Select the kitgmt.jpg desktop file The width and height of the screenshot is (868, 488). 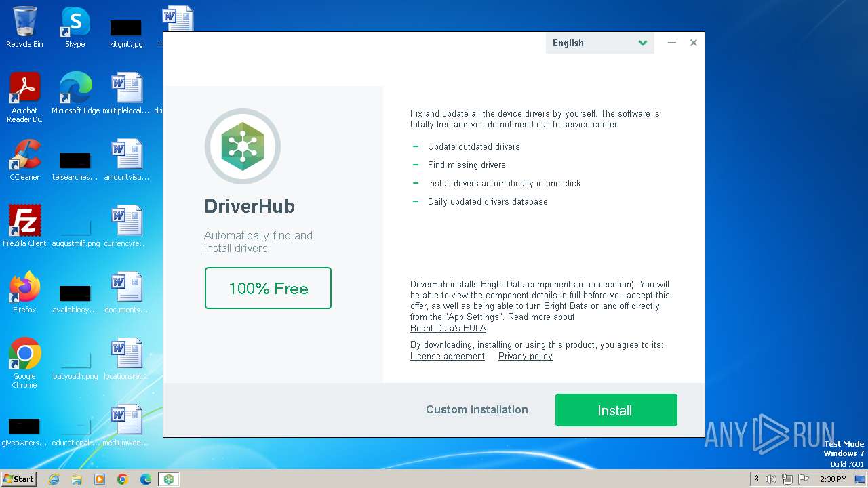point(126,33)
